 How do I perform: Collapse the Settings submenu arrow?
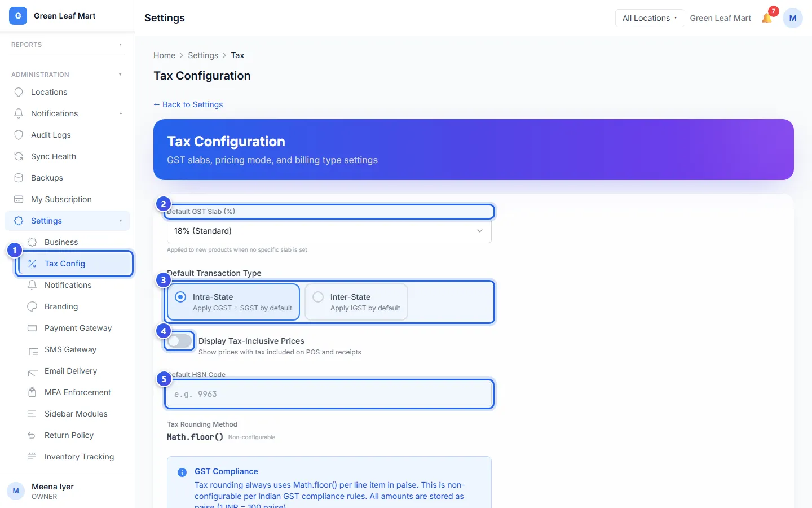(x=121, y=221)
